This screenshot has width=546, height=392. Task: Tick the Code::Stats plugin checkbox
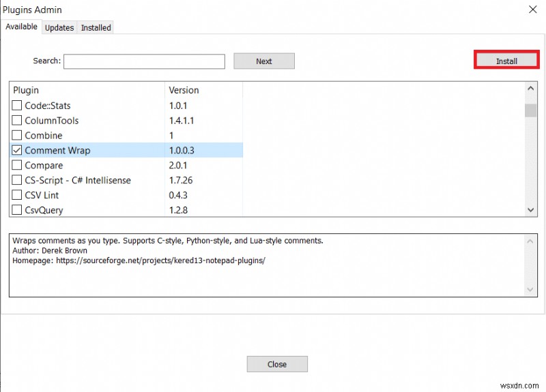pos(16,106)
